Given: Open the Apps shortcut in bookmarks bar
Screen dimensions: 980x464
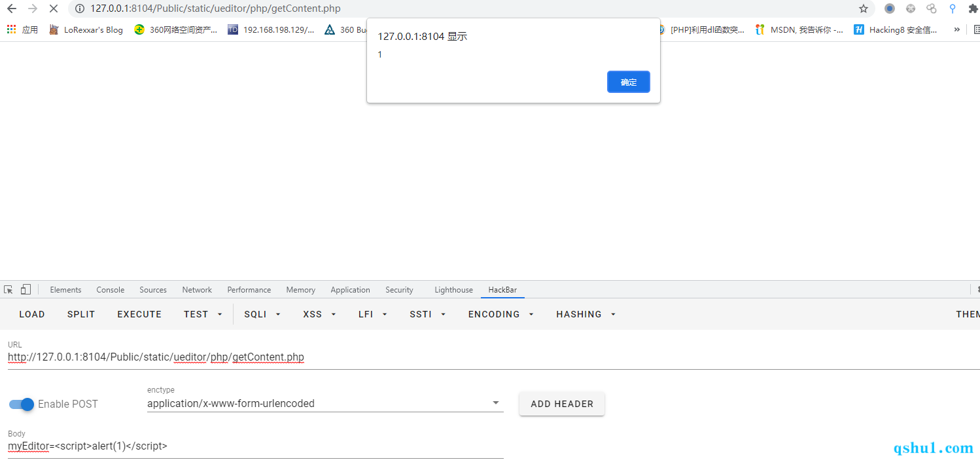Looking at the screenshot, I should pyautogui.click(x=23, y=29).
